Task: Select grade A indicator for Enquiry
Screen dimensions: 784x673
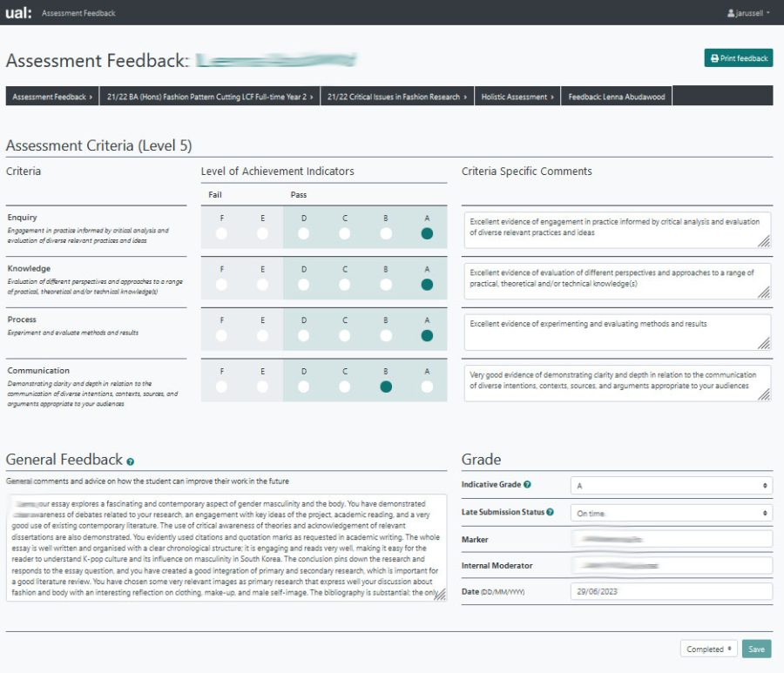Action: point(427,234)
